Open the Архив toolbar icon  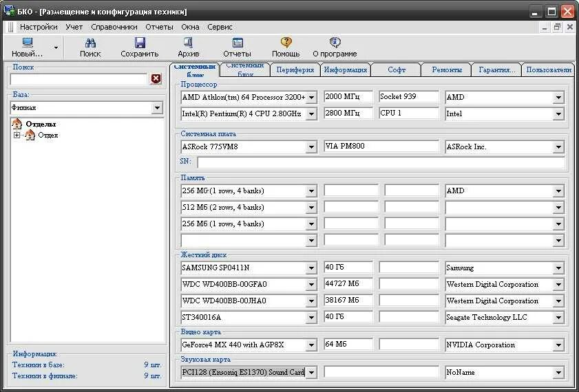tap(189, 43)
